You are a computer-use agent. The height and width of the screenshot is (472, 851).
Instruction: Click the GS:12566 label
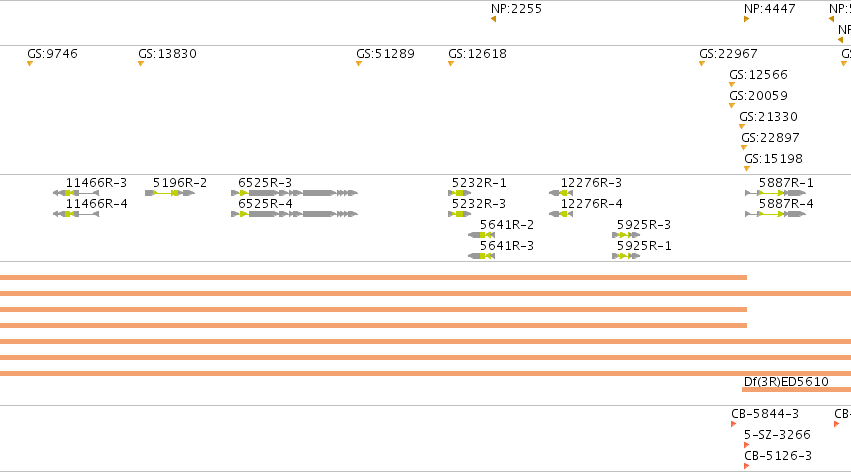click(758, 74)
